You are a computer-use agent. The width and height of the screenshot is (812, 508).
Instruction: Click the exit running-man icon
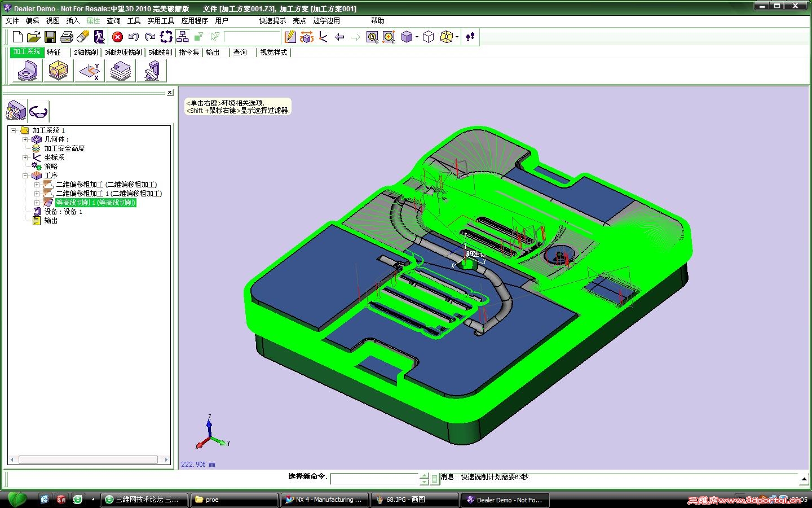(x=99, y=37)
